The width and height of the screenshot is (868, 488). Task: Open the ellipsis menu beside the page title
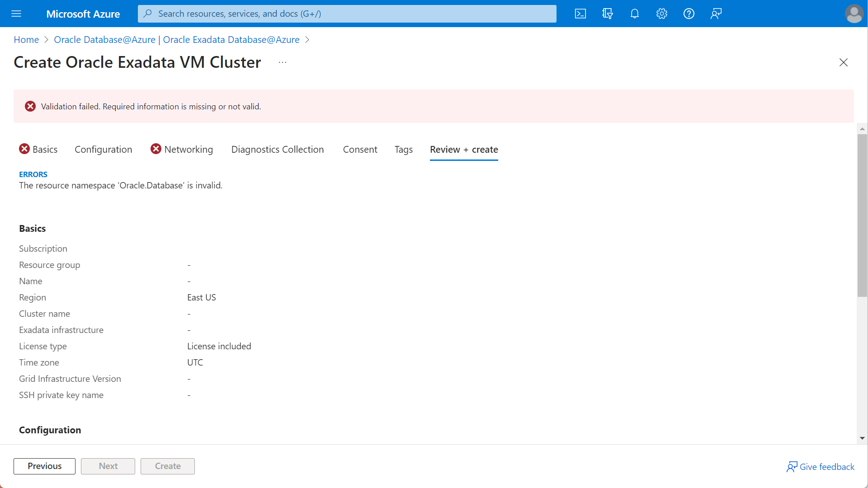click(283, 62)
